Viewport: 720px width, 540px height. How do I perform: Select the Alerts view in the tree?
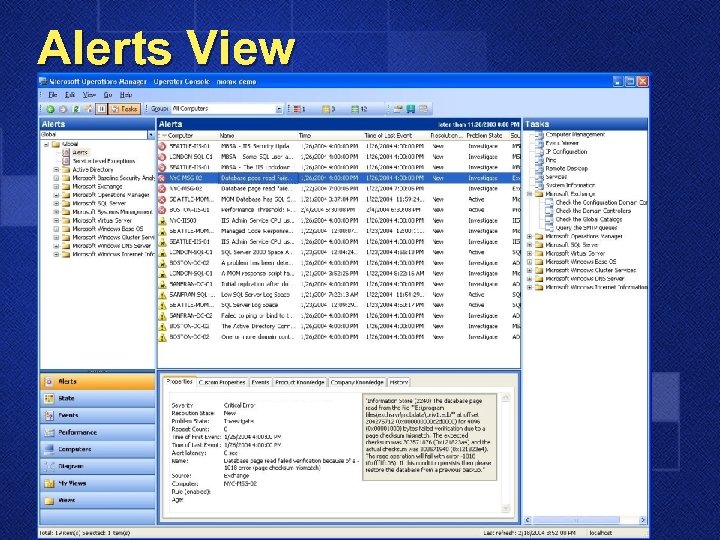pyautogui.click(x=80, y=152)
